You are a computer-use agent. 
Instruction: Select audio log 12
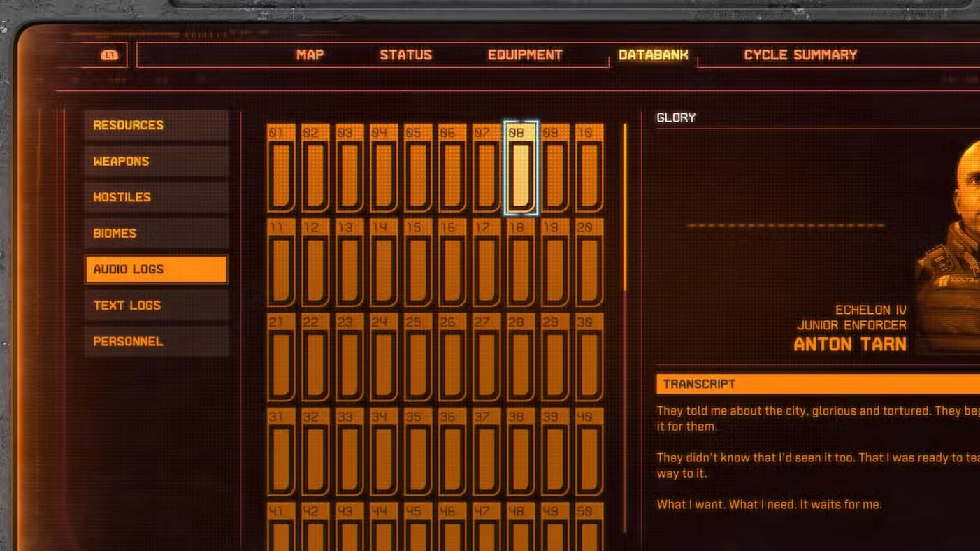click(315, 263)
